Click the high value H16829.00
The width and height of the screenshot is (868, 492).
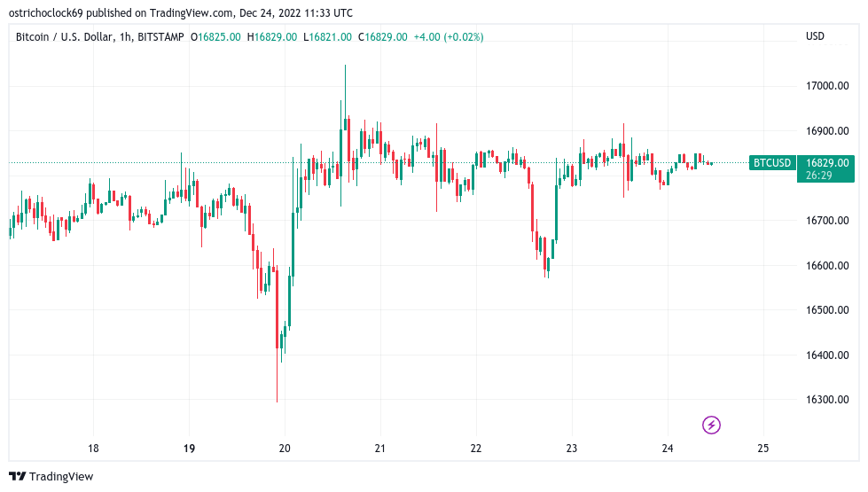[x=272, y=37]
